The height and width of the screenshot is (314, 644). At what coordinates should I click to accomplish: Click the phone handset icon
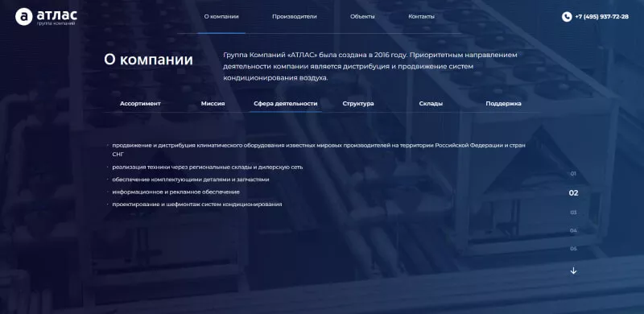pyautogui.click(x=567, y=17)
